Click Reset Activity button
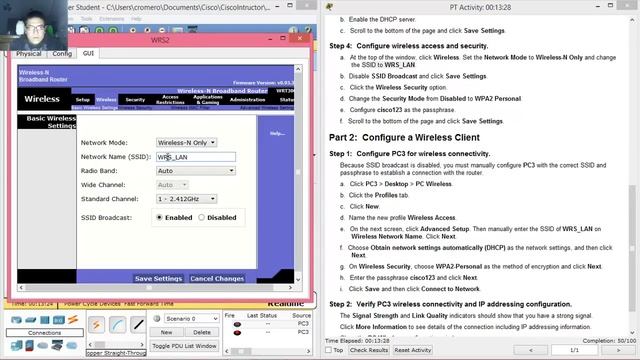Image resolution: width=640 pixels, height=360 pixels. [x=412, y=350]
